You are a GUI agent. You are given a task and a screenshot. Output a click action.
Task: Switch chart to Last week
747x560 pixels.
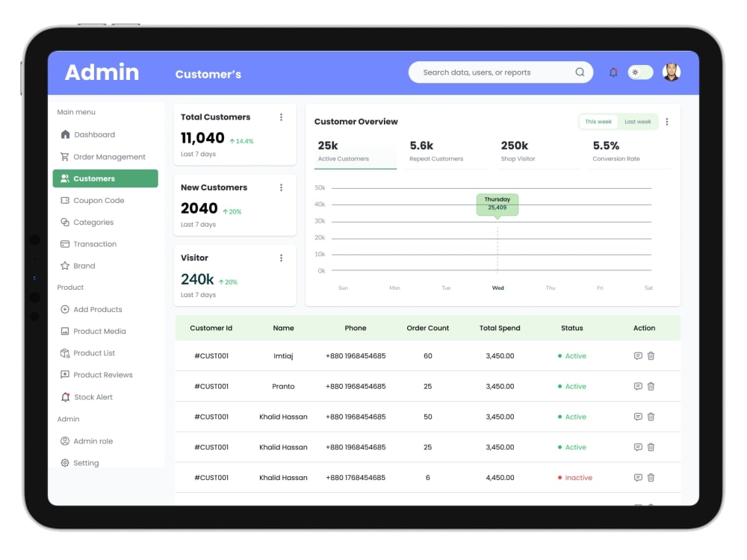coord(637,122)
